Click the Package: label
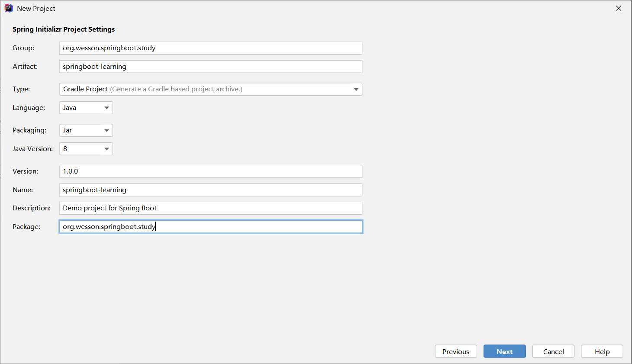 coord(26,227)
